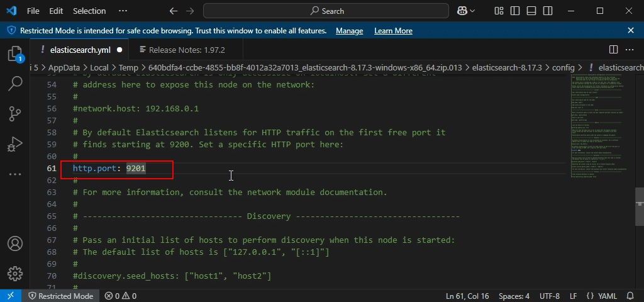This screenshot has height=302, width=644.
Task: Toggle the bottom panel layout button
Action: tap(529, 11)
